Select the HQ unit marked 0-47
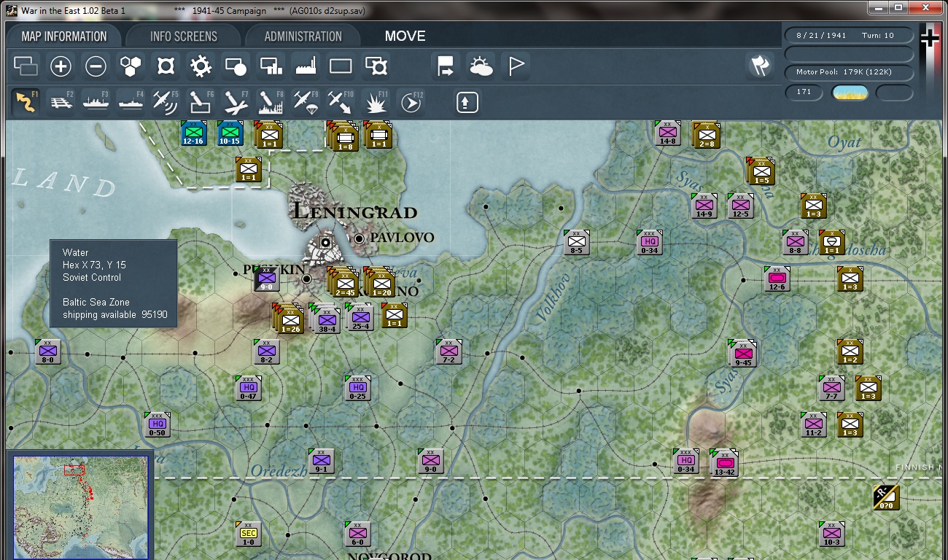The width and height of the screenshot is (948, 560). 249,388
